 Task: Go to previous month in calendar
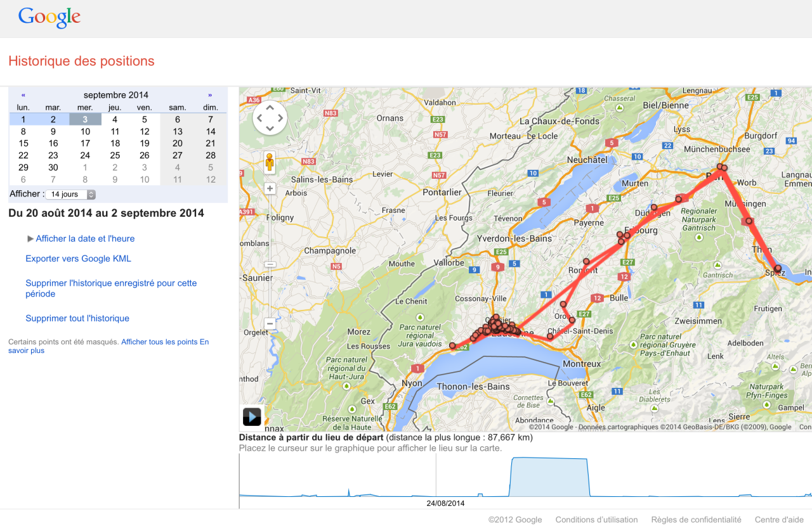(23, 95)
